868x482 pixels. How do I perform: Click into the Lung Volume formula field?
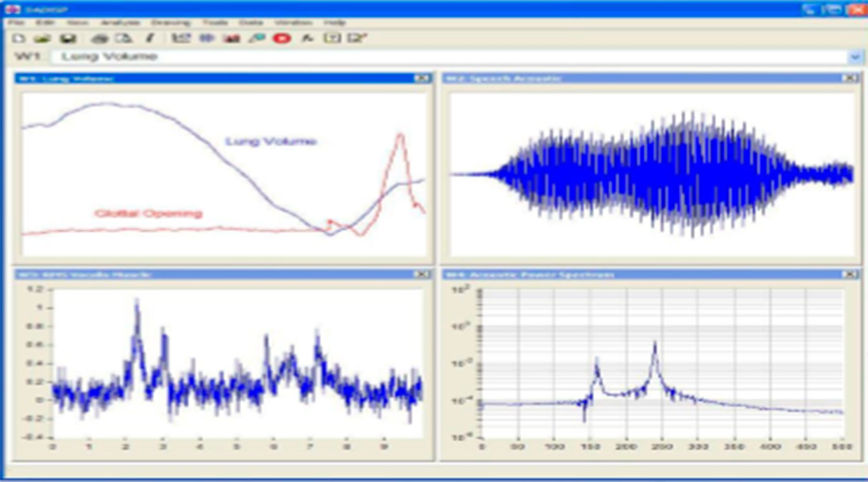[449, 57]
